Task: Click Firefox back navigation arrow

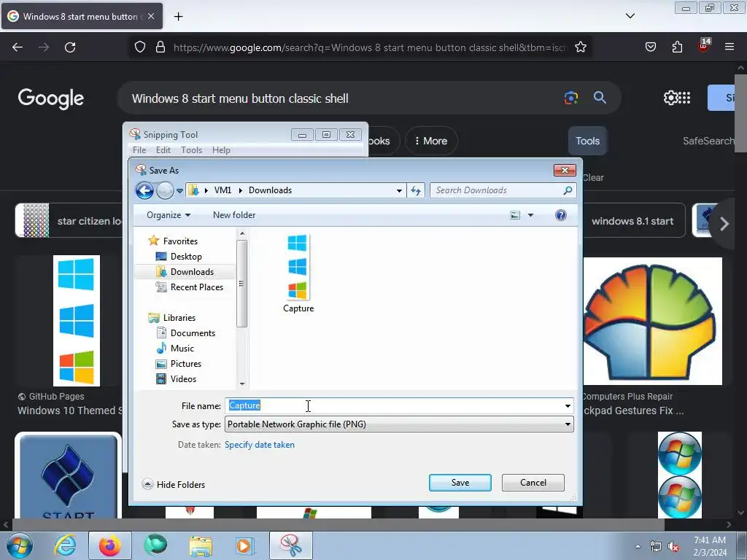Action: [18, 47]
